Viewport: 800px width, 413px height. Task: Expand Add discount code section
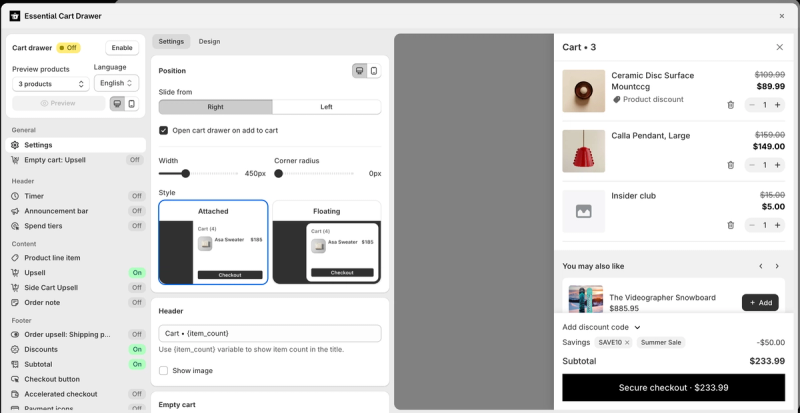point(601,327)
